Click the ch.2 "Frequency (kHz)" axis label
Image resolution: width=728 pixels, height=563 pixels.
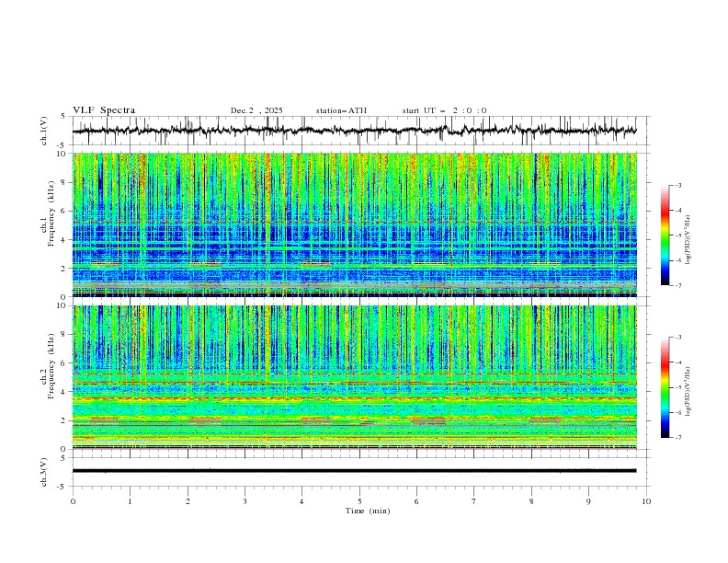point(51,366)
